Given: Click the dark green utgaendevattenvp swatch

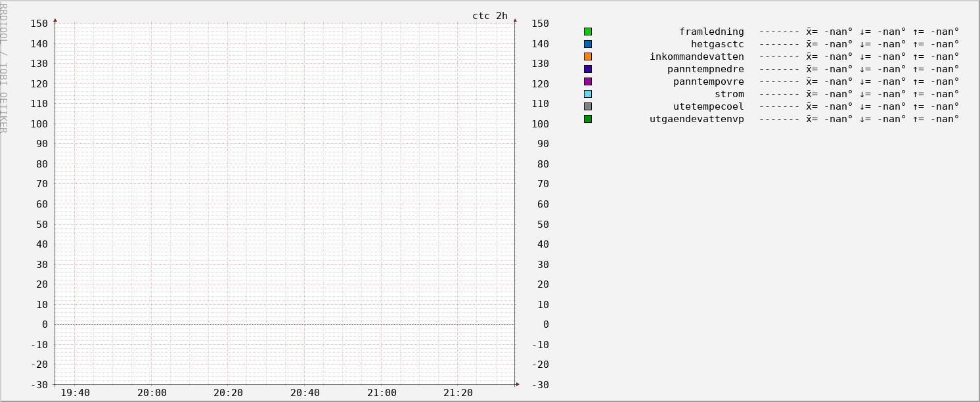Looking at the screenshot, I should coord(588,119).
